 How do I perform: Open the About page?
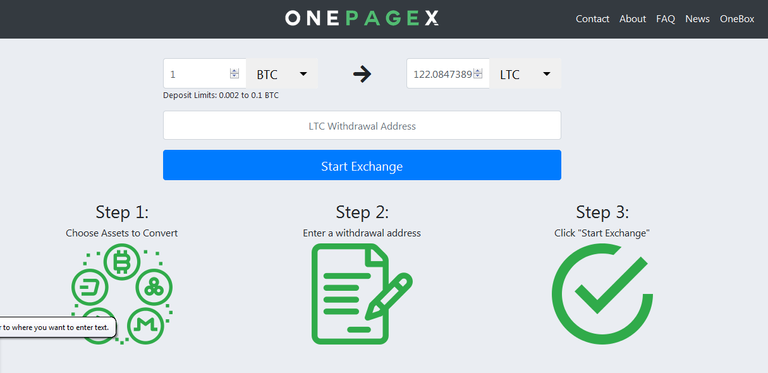pos(632,19)
